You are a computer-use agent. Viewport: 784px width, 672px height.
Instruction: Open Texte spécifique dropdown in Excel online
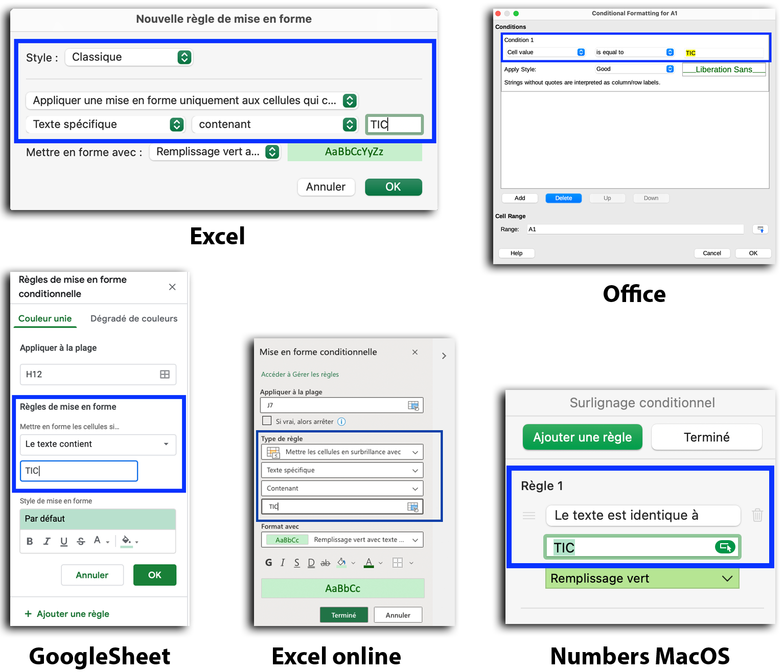(x=342, y=470)
